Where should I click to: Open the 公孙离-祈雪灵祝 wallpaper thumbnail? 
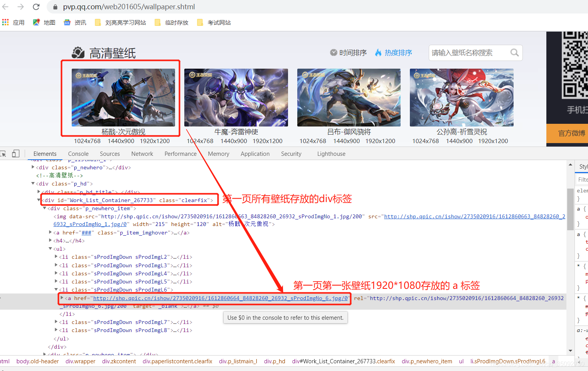[462, 98]
